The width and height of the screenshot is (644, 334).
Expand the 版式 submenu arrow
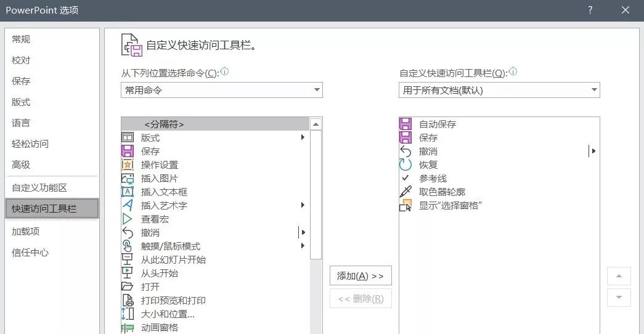click(x=303, y=137)
